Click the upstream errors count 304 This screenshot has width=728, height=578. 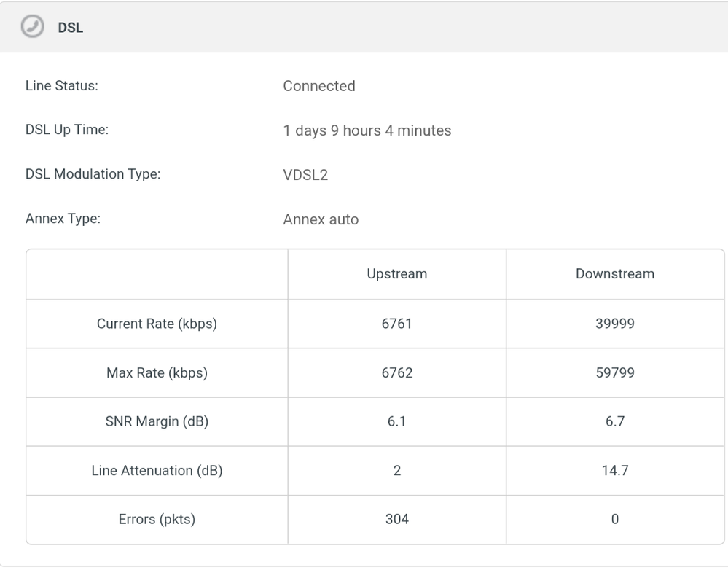point(396,520)
